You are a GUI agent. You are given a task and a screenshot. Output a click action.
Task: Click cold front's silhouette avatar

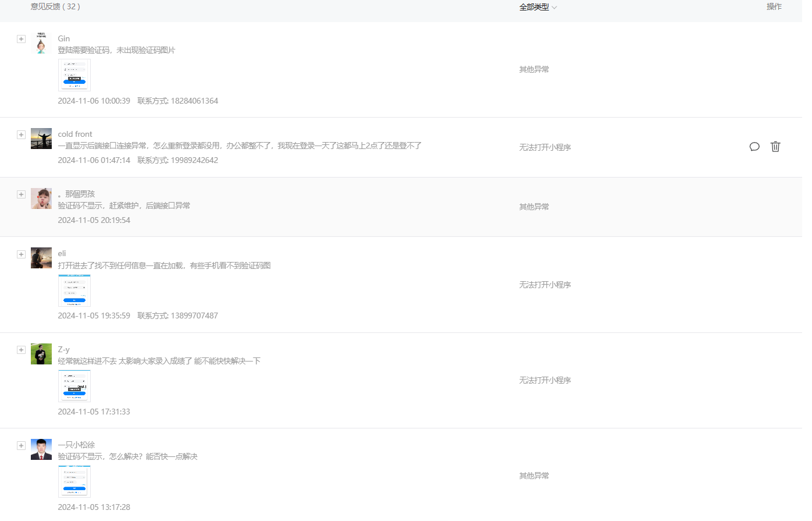point(41,139)
